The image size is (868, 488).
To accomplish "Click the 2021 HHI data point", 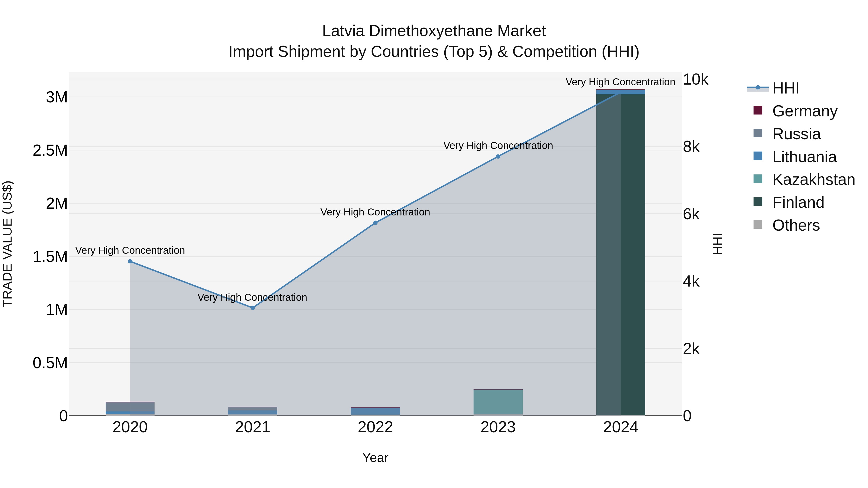I will pos(253,308).
